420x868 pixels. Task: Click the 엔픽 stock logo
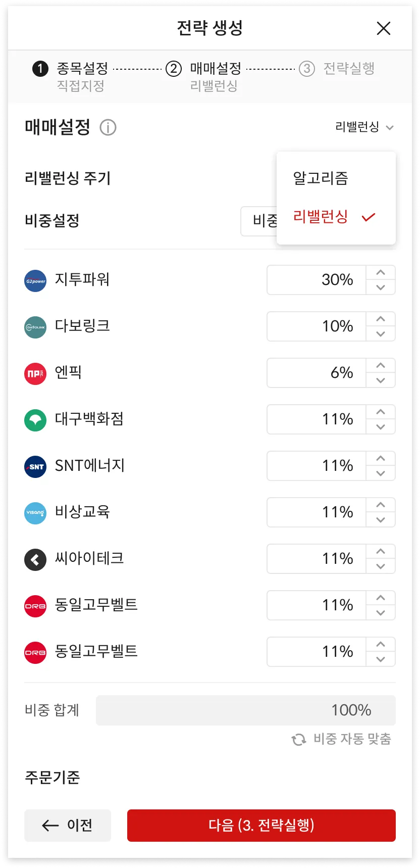coord(35,374)
